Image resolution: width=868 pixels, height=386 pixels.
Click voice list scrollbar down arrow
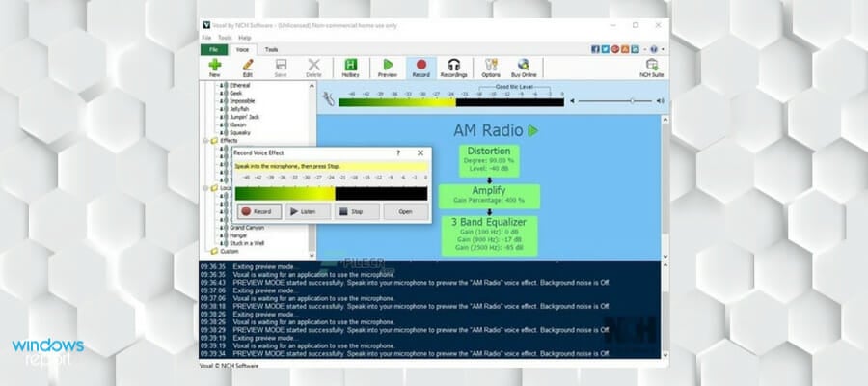[x=312, y=256]
